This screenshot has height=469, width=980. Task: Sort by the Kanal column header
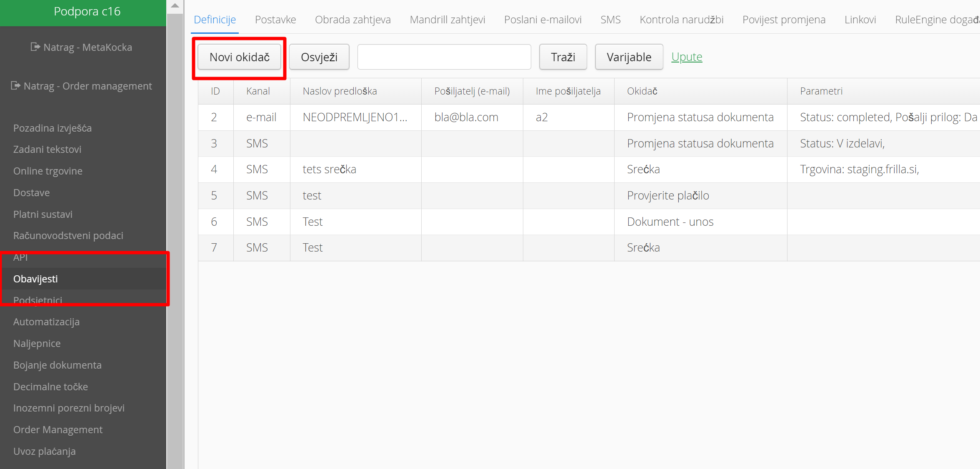[258, 91]
